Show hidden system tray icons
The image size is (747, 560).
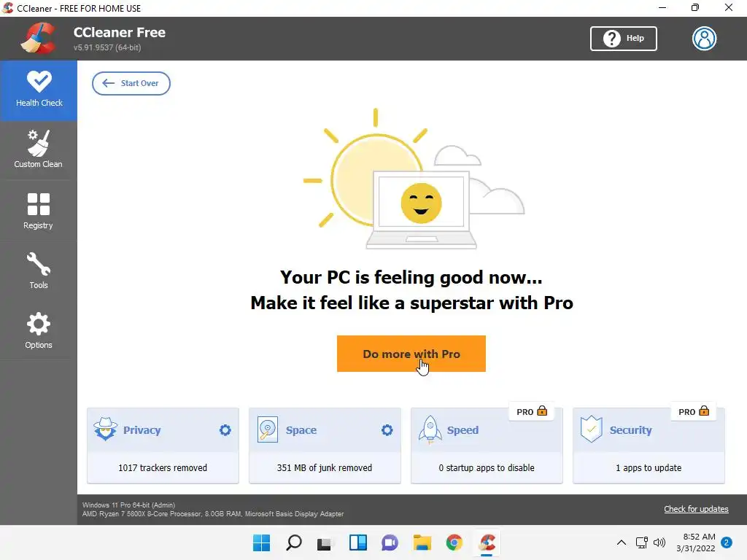pyautogui.click(x=622, y=542)
